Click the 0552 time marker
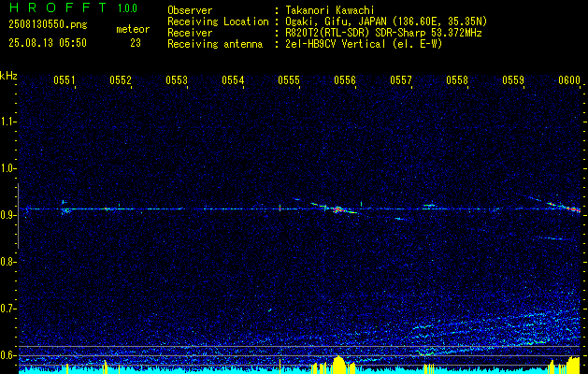 (121, 79)
